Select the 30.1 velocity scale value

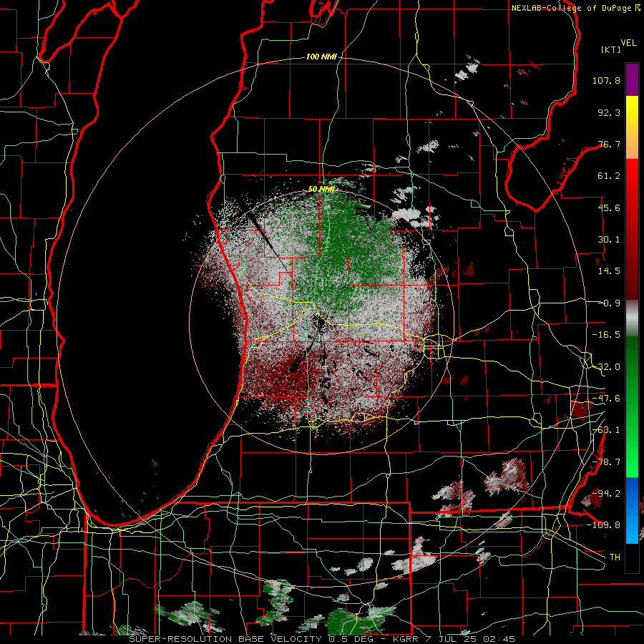click(x=609, y=240)
